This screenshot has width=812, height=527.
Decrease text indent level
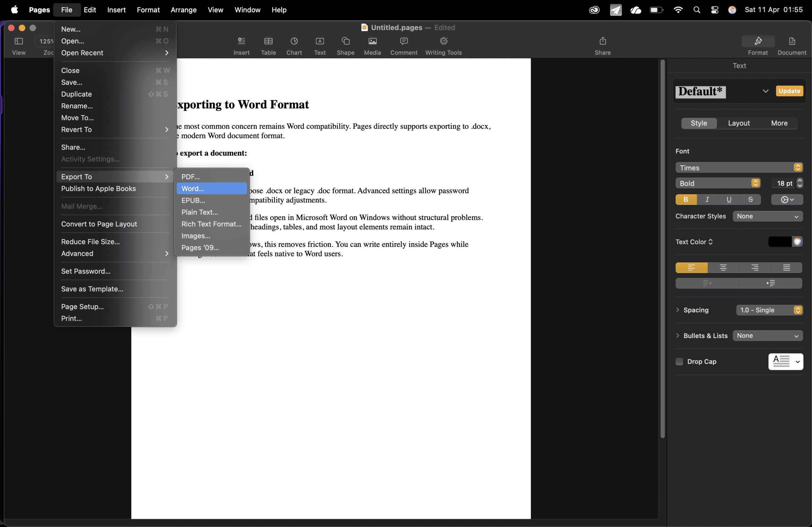[707, 283]
